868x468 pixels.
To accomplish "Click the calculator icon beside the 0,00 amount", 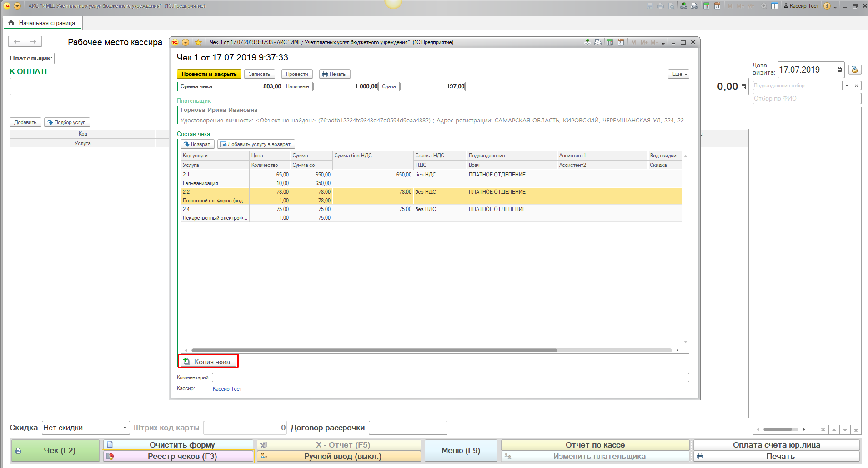I will click(744, 86).
